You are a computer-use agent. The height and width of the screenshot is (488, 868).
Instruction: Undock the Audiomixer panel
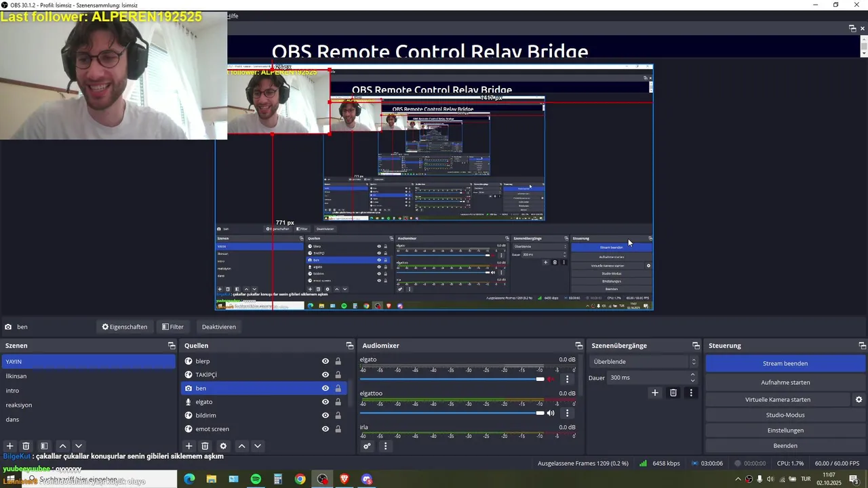coord(579,346)
